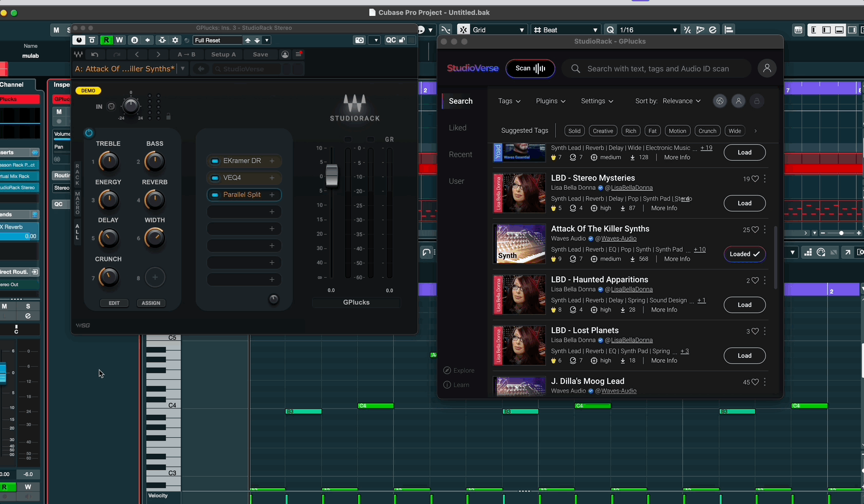Copy setup with A→B button
The width and height of the screenshot is (864, 504).
(186, 54)
